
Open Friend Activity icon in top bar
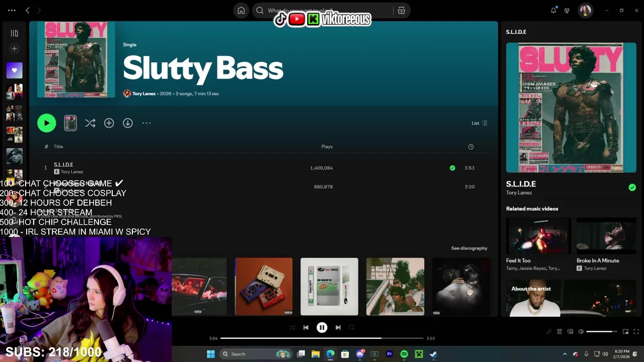tap(567, 10)
